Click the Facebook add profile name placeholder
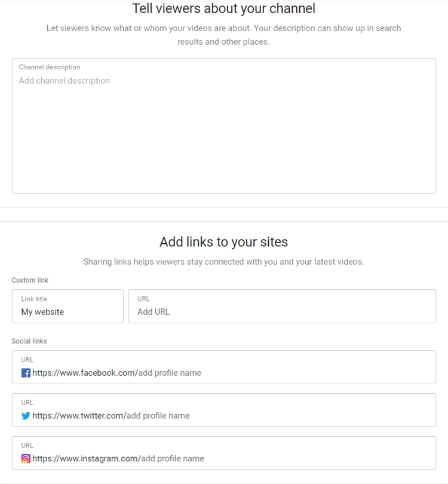The image size is (448, 484). point(170,373)
